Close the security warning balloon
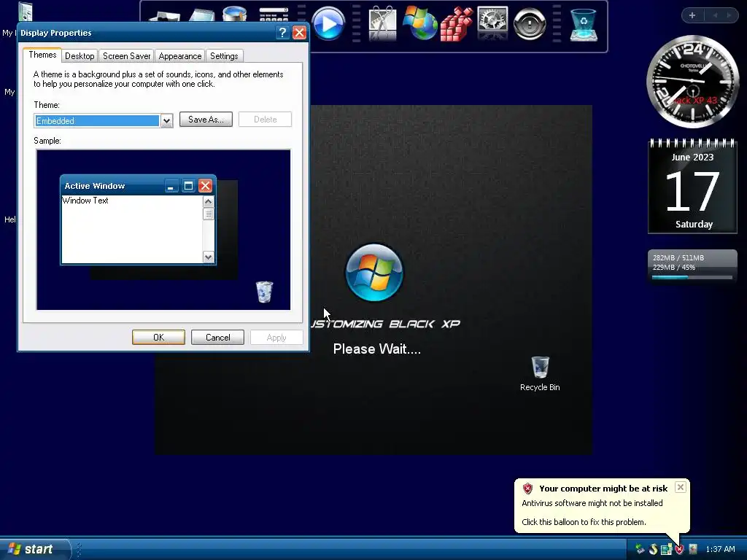This screenshot has height=560, width=747. coord(681,487)
